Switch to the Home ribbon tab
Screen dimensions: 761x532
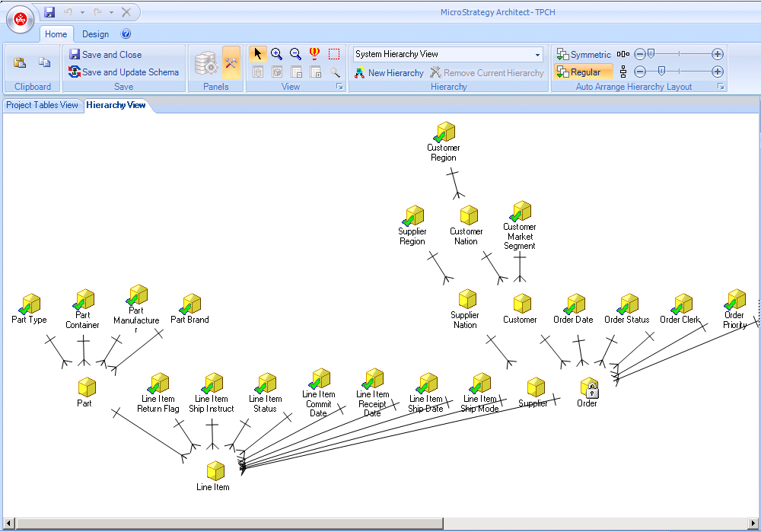click(56, 34)
